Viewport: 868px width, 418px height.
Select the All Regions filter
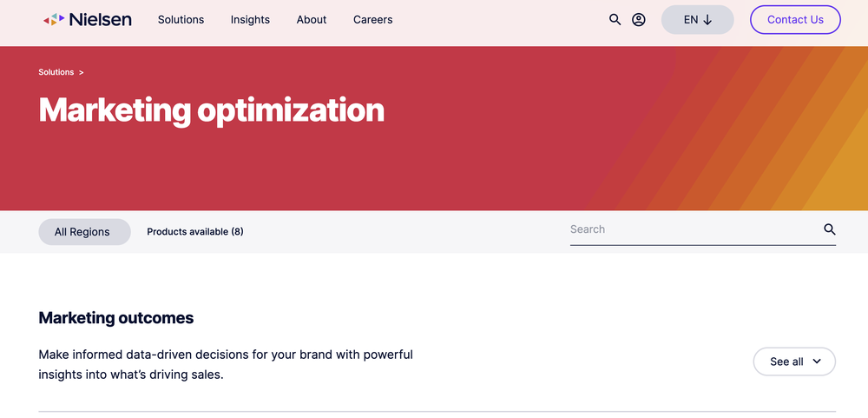(x=82, y=232)
